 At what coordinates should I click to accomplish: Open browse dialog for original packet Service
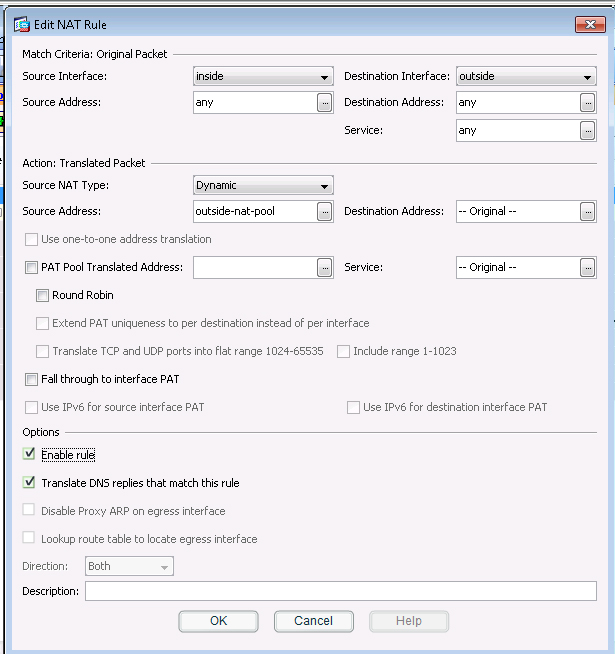pos(587,130)
